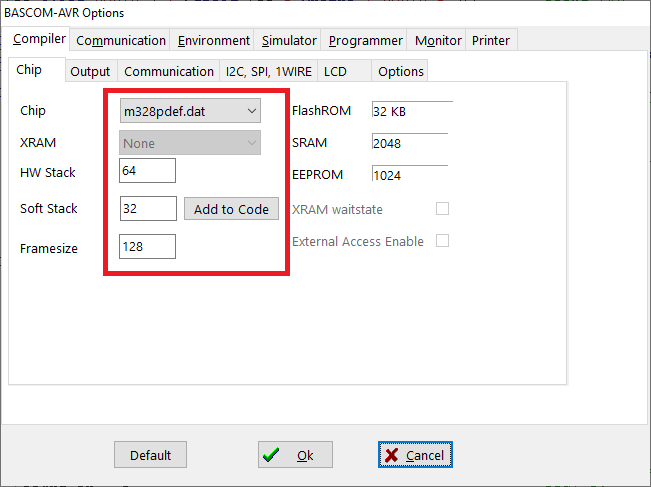Image resolution: width=651 pixels, height=487 pixels.
Task: Open the I2C, SPI, 1WIRE sub-tab
Action: click(268, 71)
